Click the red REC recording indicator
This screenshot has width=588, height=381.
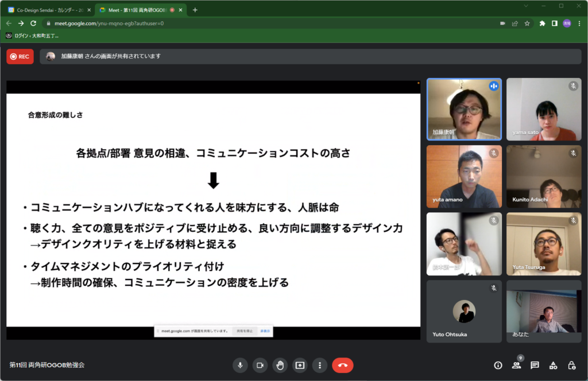point(20,56)
